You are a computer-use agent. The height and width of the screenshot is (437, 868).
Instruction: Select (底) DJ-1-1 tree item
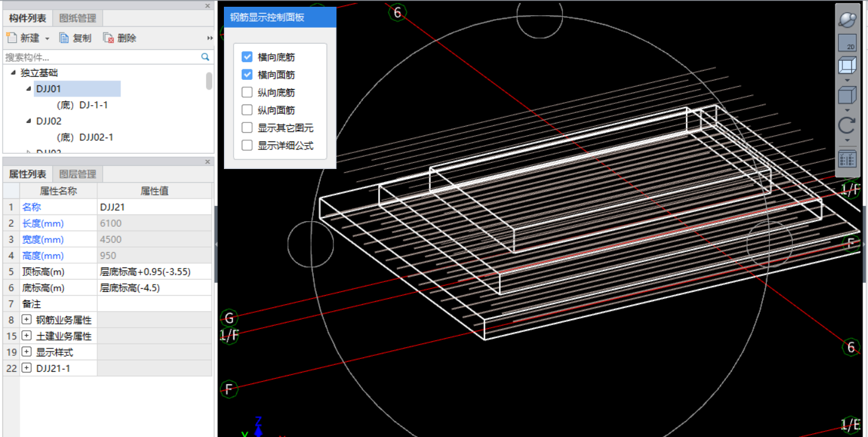coord(82,105)
